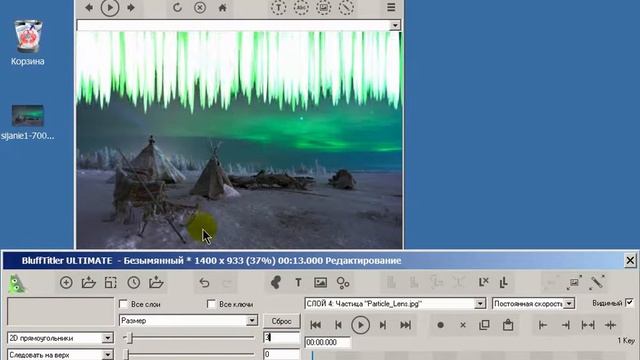Click the first Размер slider handle
The image size is (640, 360).
click(x=130, y=338)
